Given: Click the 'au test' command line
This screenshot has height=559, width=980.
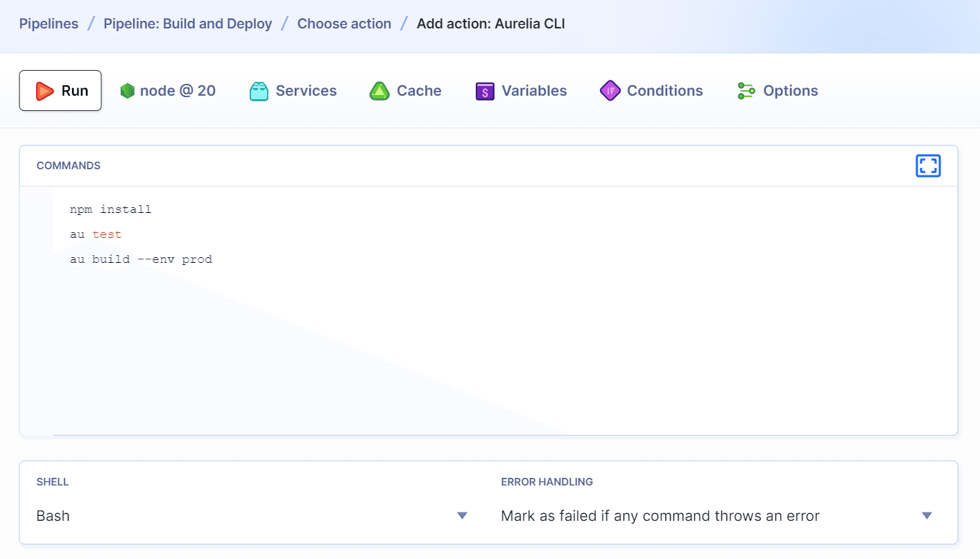Looking at the screenshot, I should click(96, 234).
